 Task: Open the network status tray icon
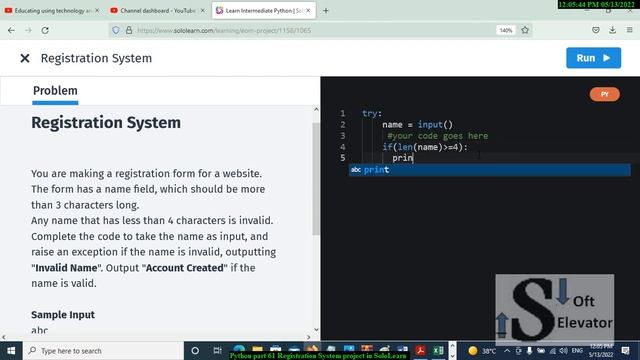pyautogui.click(x=552, y=351)
